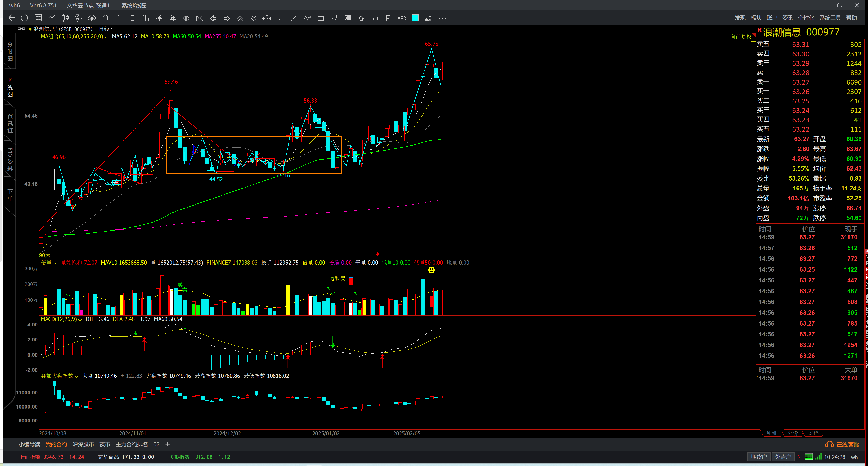Open the cyan drawing color swatch
Viewport: 868px width, 466px height.
click(x=415, y=18)
